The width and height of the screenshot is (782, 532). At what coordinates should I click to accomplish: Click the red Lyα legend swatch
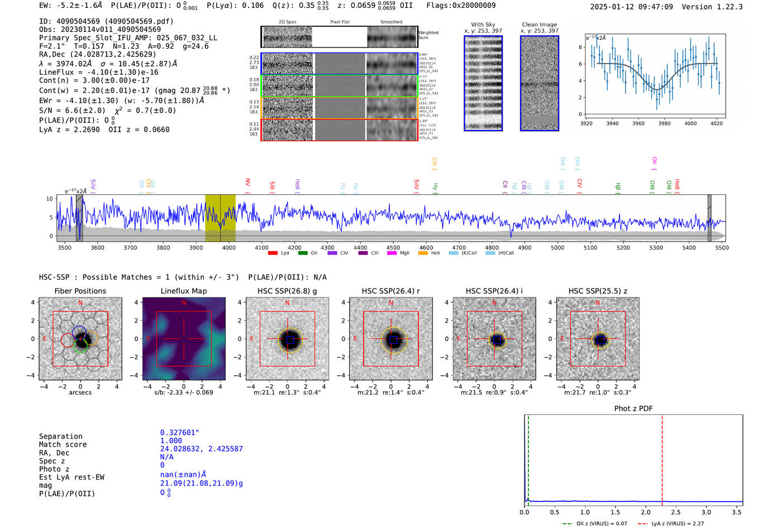pos(273,253)
